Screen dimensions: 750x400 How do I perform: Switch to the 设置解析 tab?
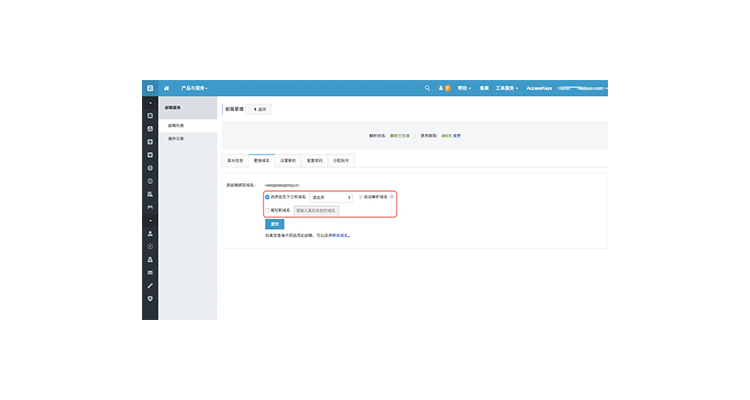pos(288,161)
